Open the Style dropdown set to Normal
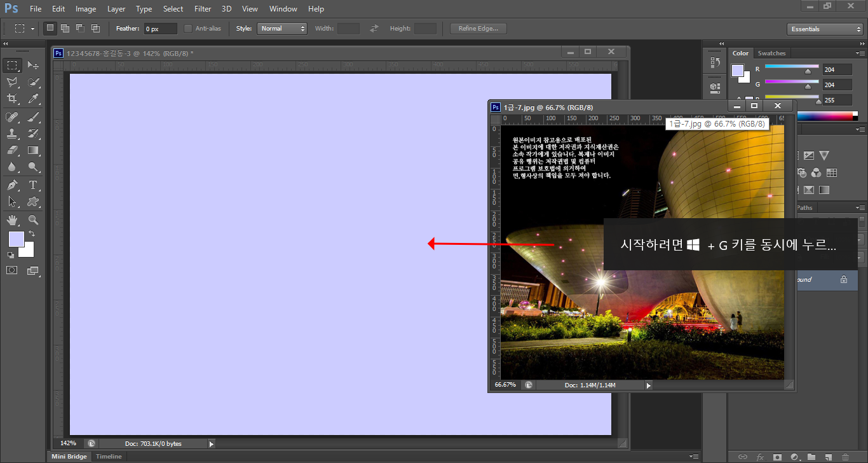Image resolution: width=868 pixels, height=463 pixels. [282, 29]
